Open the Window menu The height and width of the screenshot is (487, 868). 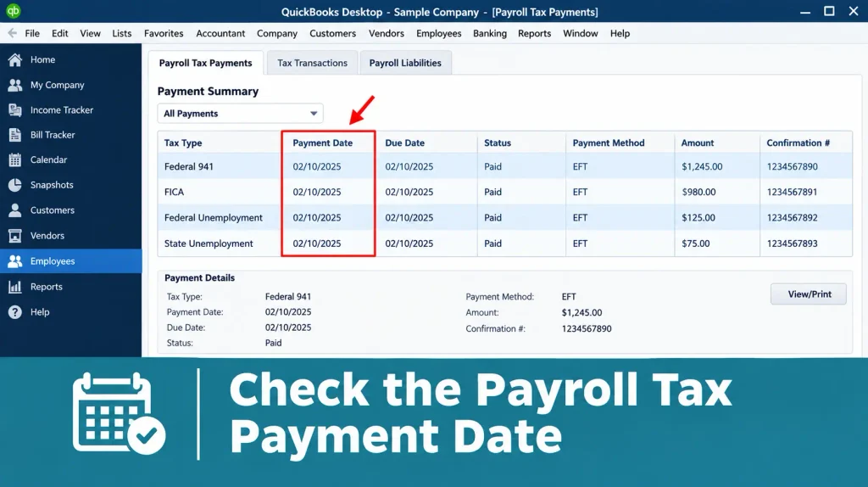click(x=580, y=33)
